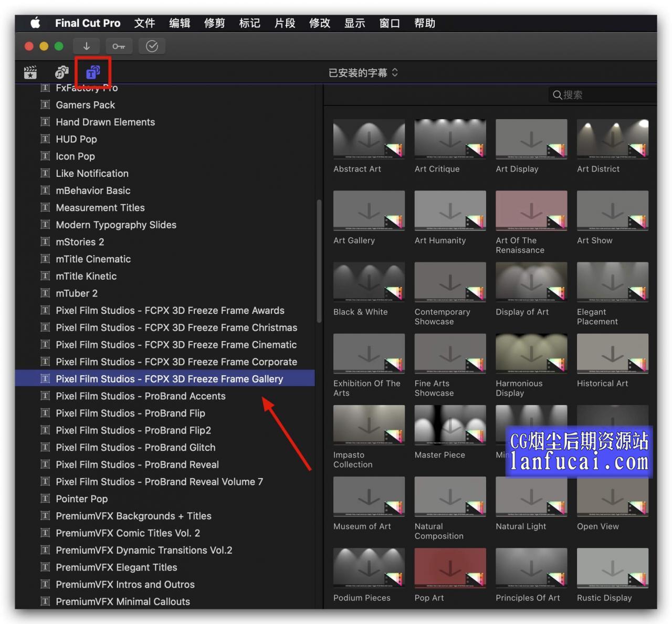Select the Art District title thumbnail
The height and width of the screenshot is (624, 672).
click(x=613, y=139)
